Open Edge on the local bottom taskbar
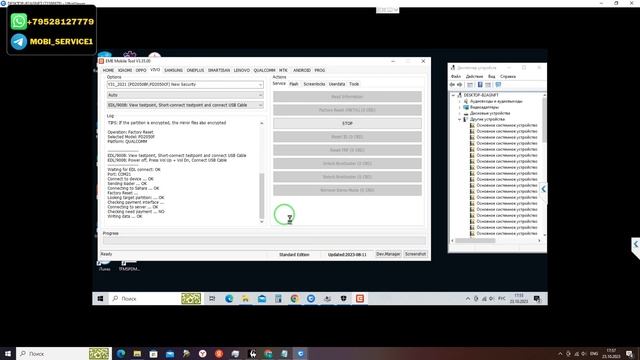The image size is (640, 360). [x=121, y=353]
